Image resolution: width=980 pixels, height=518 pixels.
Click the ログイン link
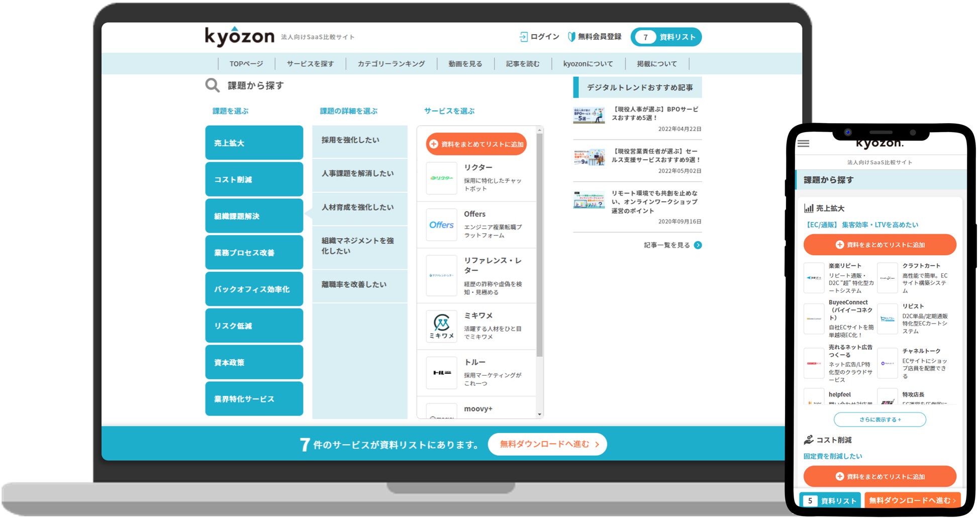coord(545,37)
